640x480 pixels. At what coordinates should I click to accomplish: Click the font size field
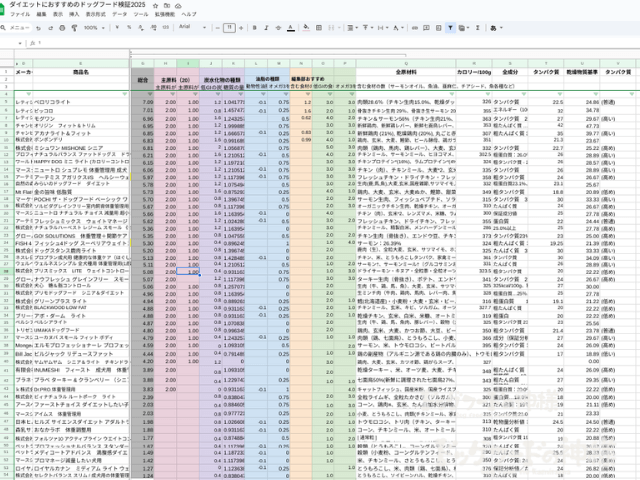[x=229, y=28]
